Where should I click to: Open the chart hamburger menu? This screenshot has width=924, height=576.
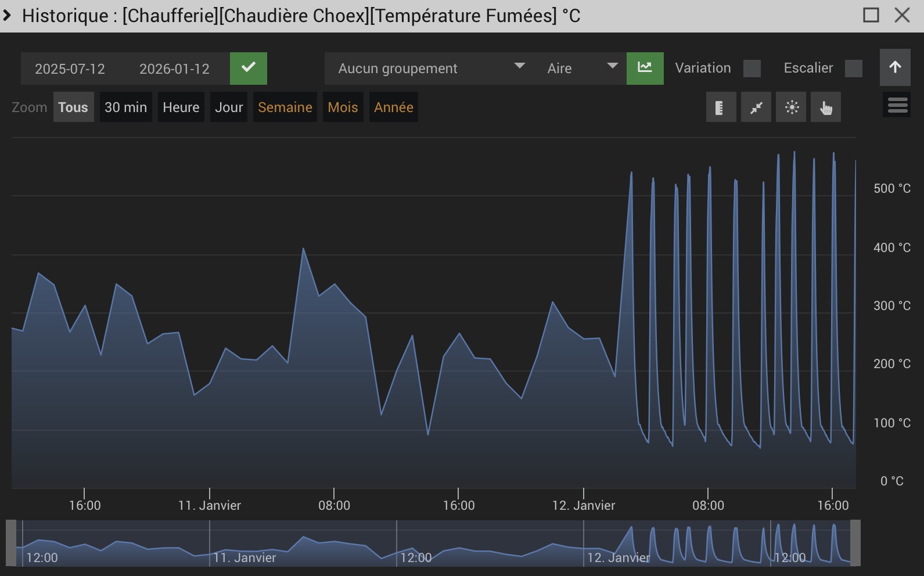pyautogui.click(x=897, y=105)
